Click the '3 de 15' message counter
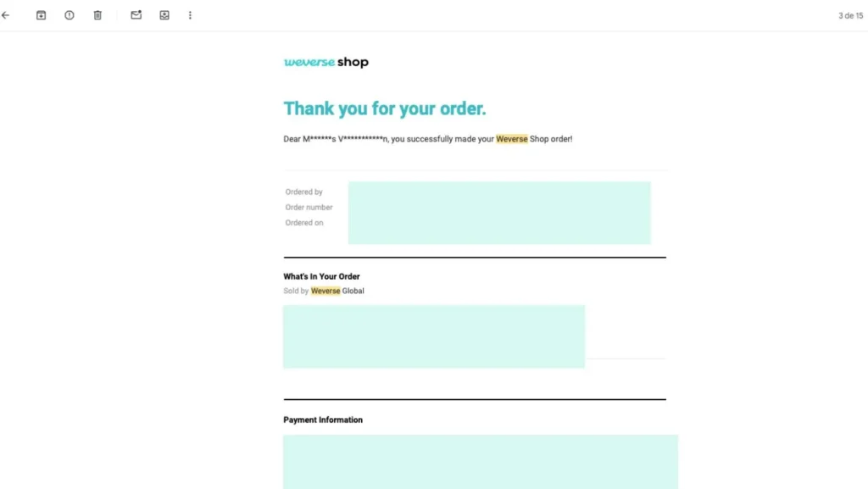 point(850,15)
